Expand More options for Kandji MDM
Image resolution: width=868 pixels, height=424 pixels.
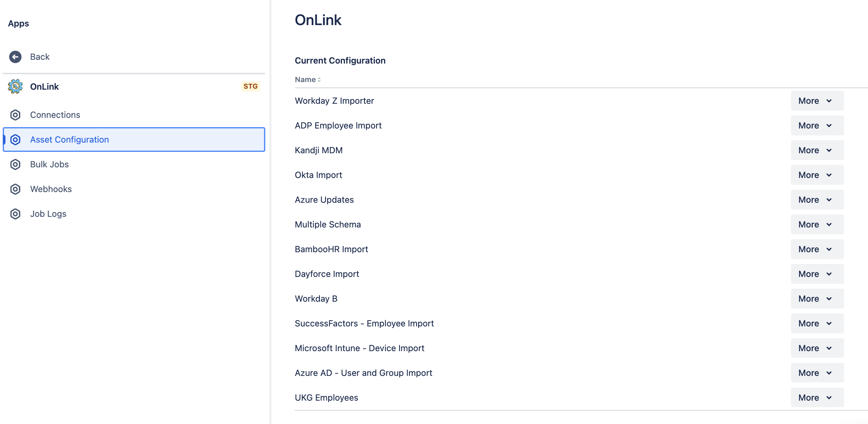point(817,150)
